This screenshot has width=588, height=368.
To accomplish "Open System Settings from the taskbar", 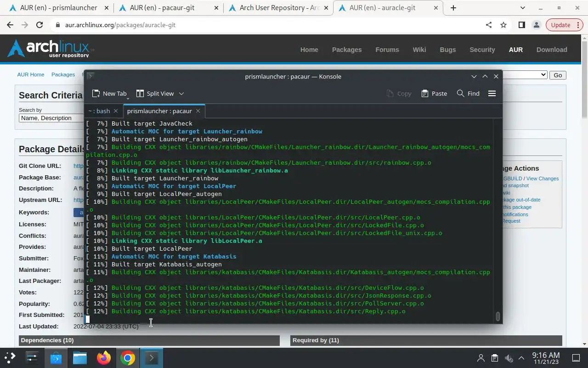I will pos(32,357).
